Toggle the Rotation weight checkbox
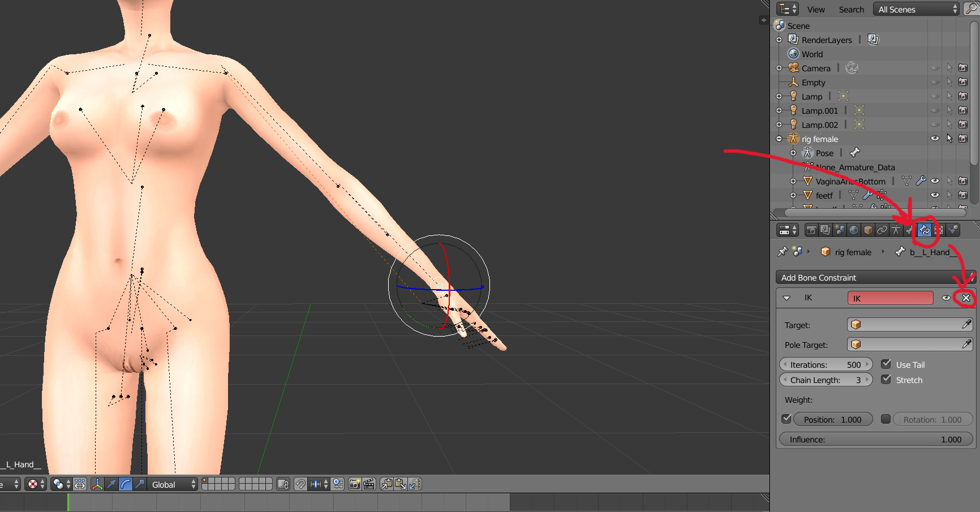This screenshot has width=980, height=512. tap(886, 419)
